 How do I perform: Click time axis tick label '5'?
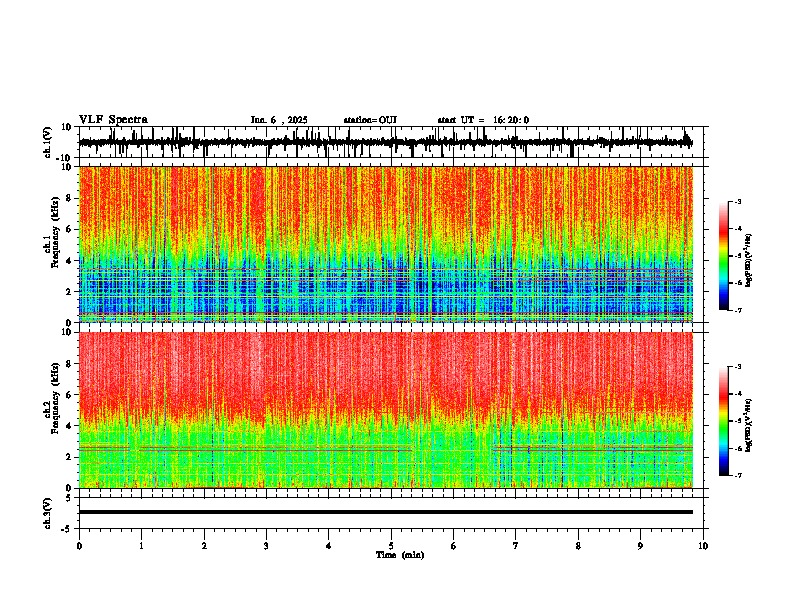click(x=391, y=546)
